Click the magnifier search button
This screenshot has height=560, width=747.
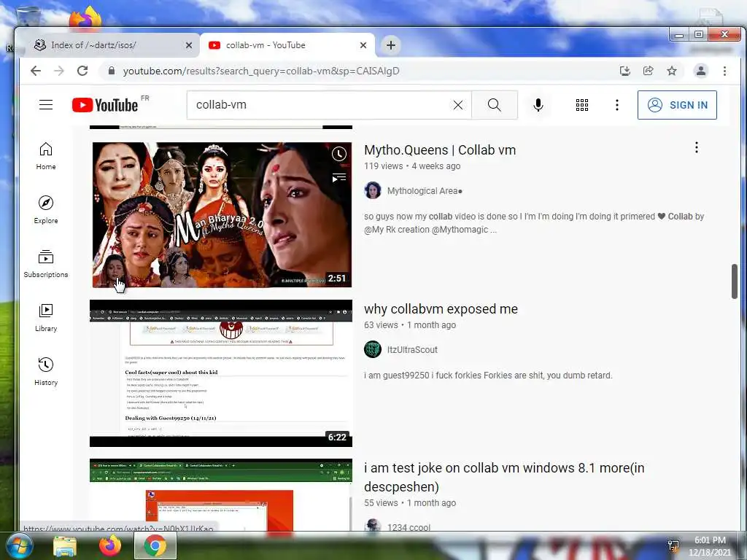click(x=495, y=105)
